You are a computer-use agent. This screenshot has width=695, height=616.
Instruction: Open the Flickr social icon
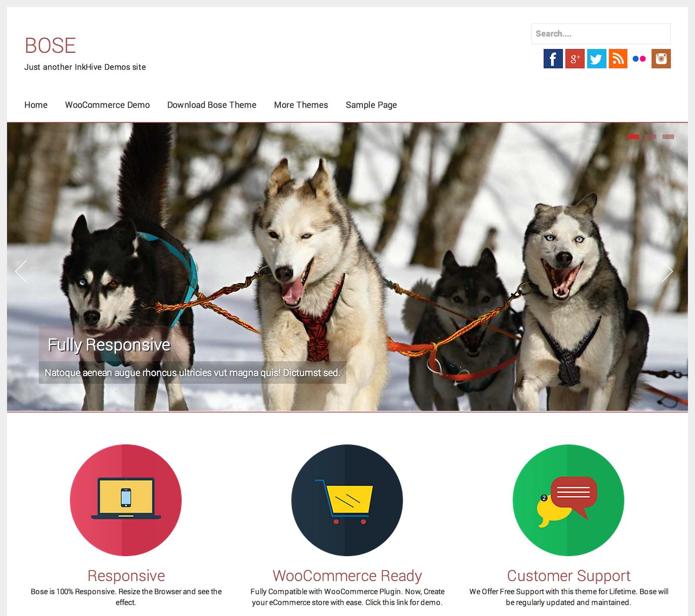639,59
